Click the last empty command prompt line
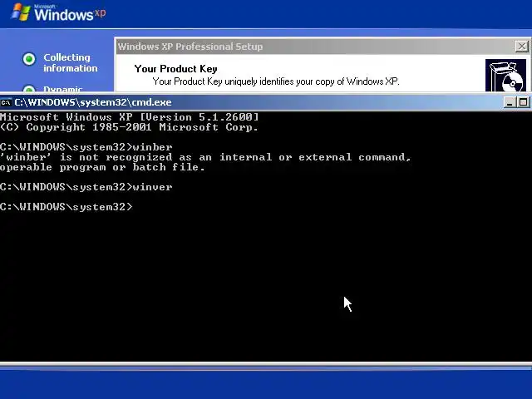 66,207
